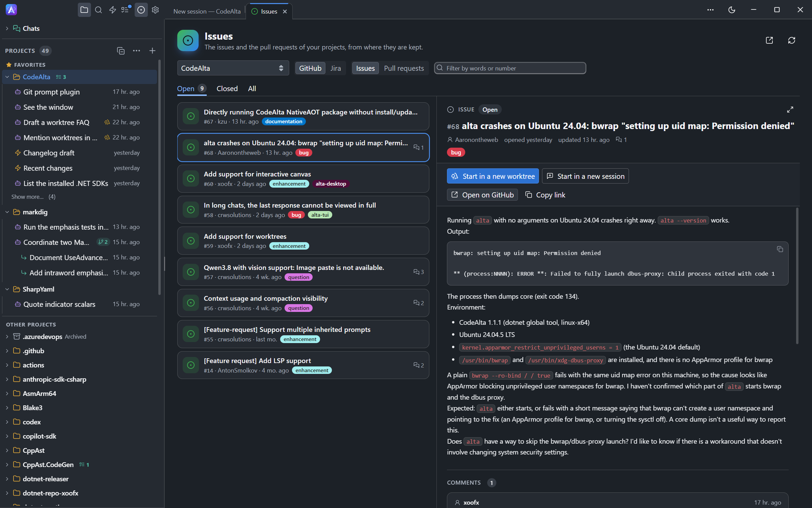Click Copy link button
The image size is (812, 508).
(x=545, y=195)
